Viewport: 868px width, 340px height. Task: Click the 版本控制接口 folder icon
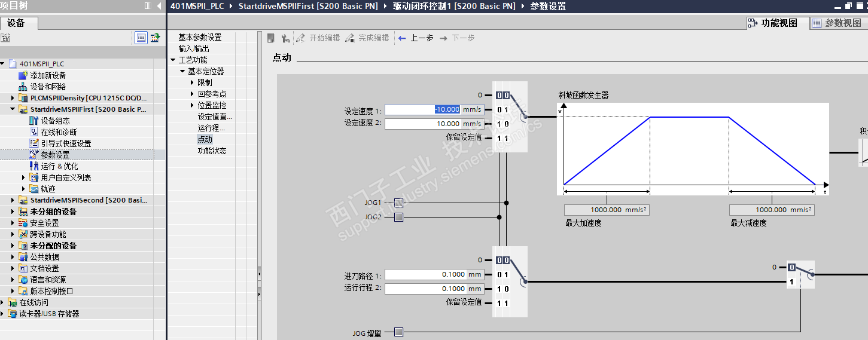(23, 291)
